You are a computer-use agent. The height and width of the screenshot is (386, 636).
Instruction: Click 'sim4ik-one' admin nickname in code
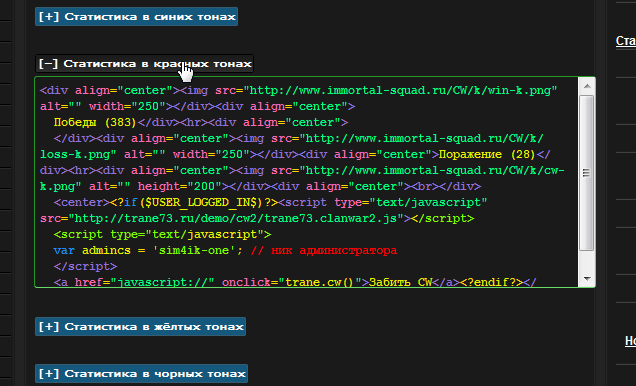[194, 250]
